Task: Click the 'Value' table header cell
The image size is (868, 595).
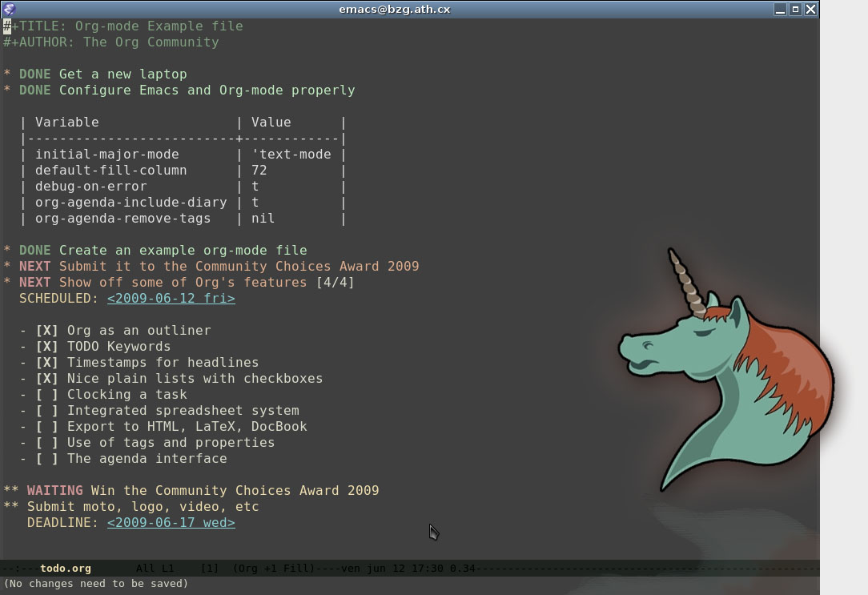Action: (x=271, y=123)
